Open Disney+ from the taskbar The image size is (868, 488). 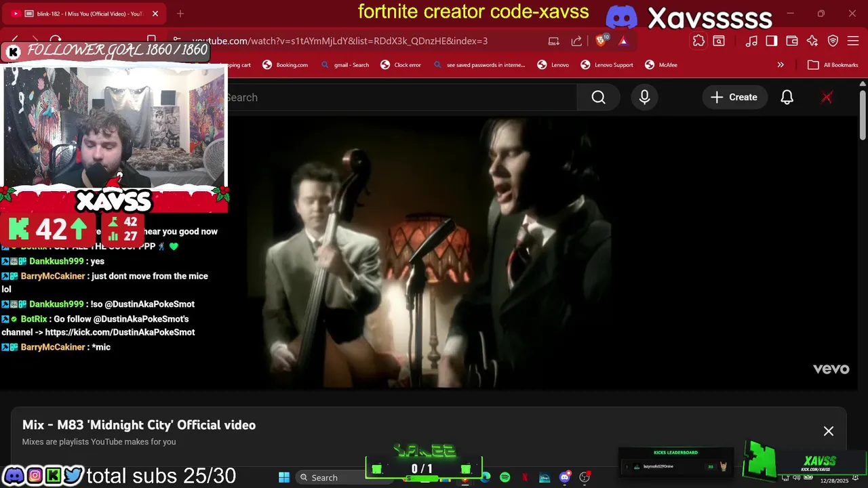pos(545,478)
